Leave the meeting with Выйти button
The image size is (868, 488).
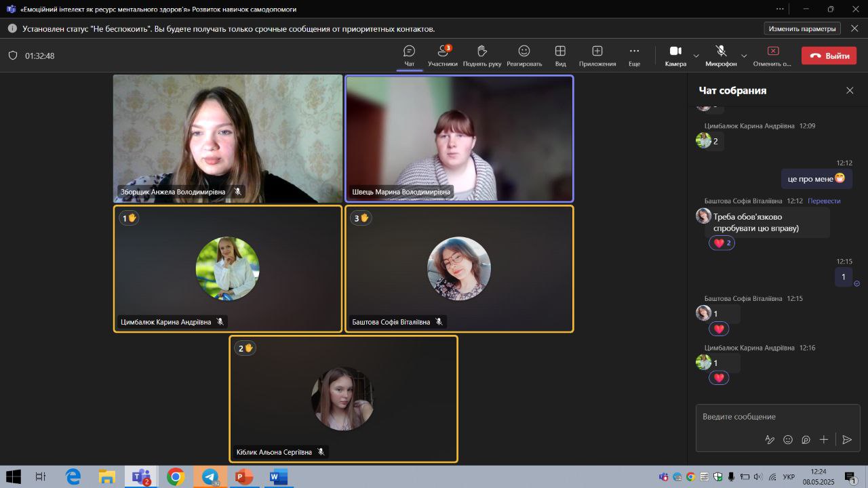pos(829,56)
